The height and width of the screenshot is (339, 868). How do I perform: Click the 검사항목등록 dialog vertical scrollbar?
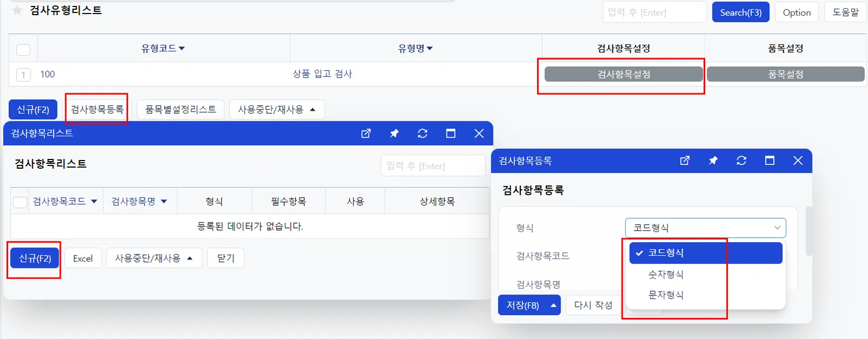(809, 231)
